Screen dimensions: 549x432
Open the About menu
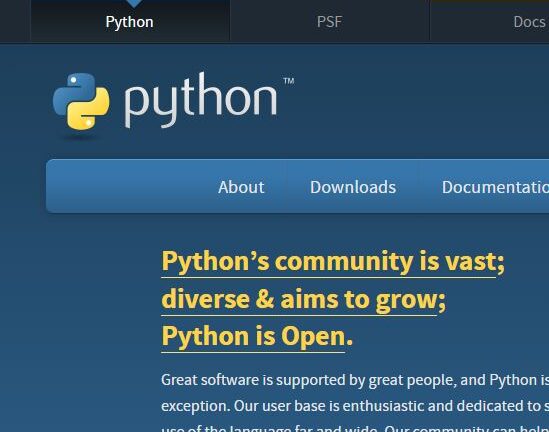[241, 187]
